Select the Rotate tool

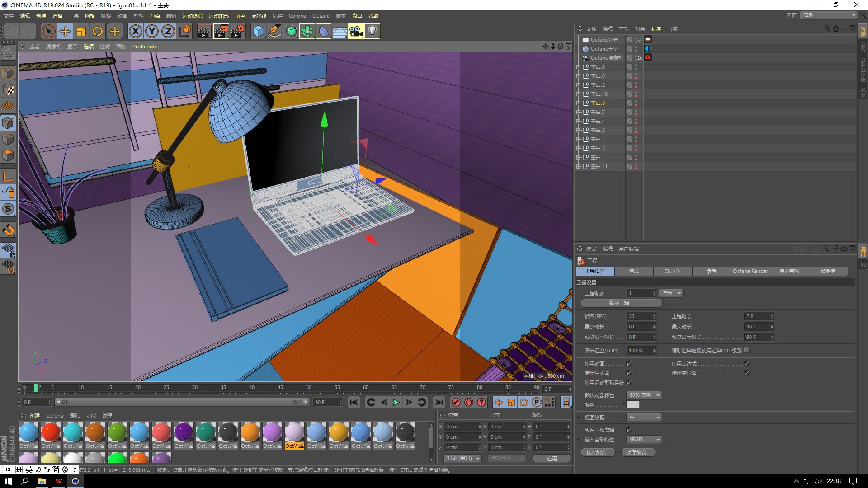click(97, 31)
